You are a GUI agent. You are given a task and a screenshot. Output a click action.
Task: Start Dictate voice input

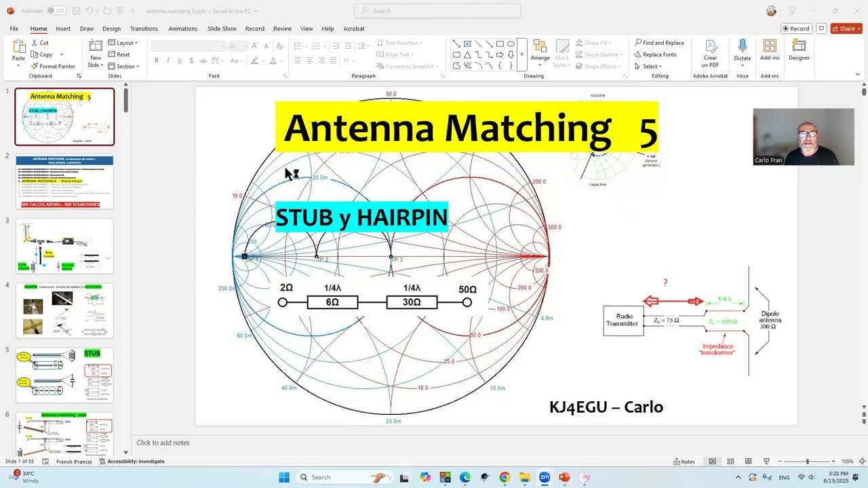click(743, 52)
